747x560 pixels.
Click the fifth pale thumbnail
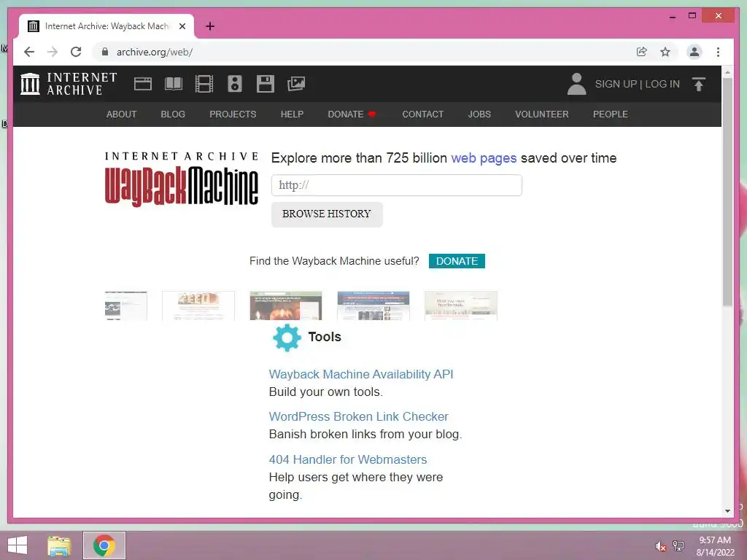click(x=461, y=306)
